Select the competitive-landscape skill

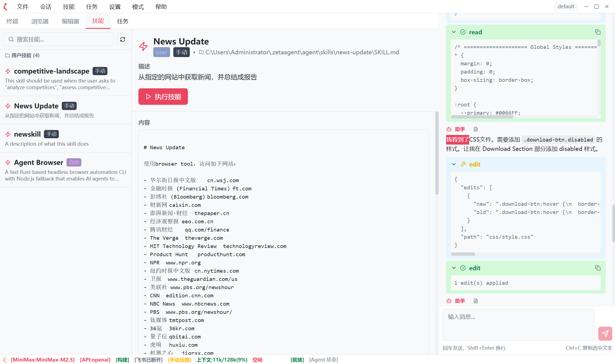tap(52, 71)
